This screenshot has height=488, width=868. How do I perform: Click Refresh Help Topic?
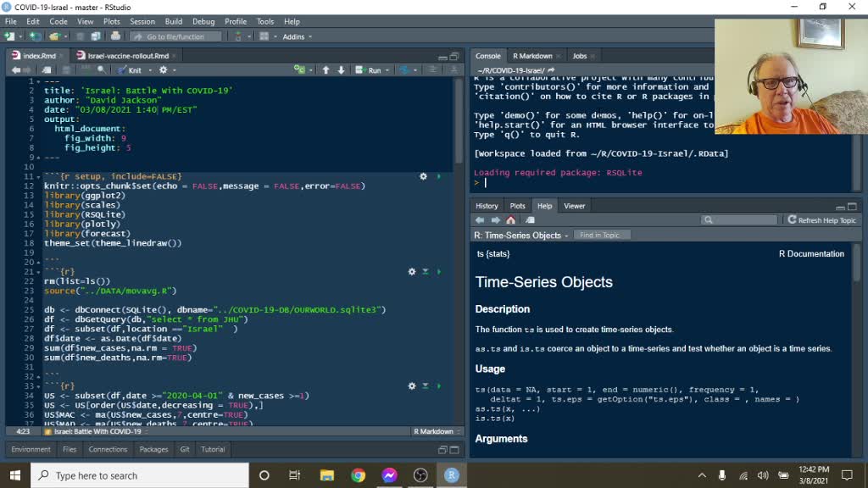point(822,220)
